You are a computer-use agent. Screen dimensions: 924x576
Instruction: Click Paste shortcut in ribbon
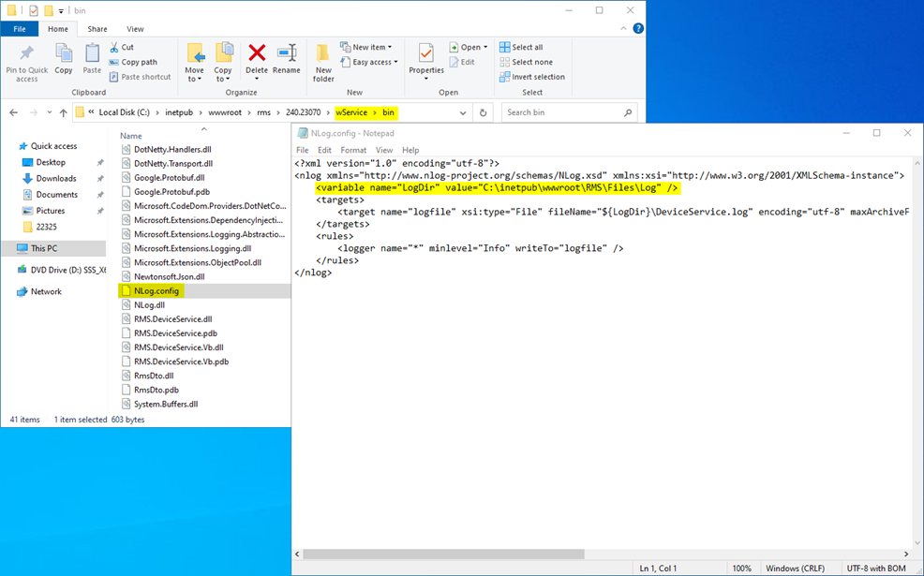141,77
